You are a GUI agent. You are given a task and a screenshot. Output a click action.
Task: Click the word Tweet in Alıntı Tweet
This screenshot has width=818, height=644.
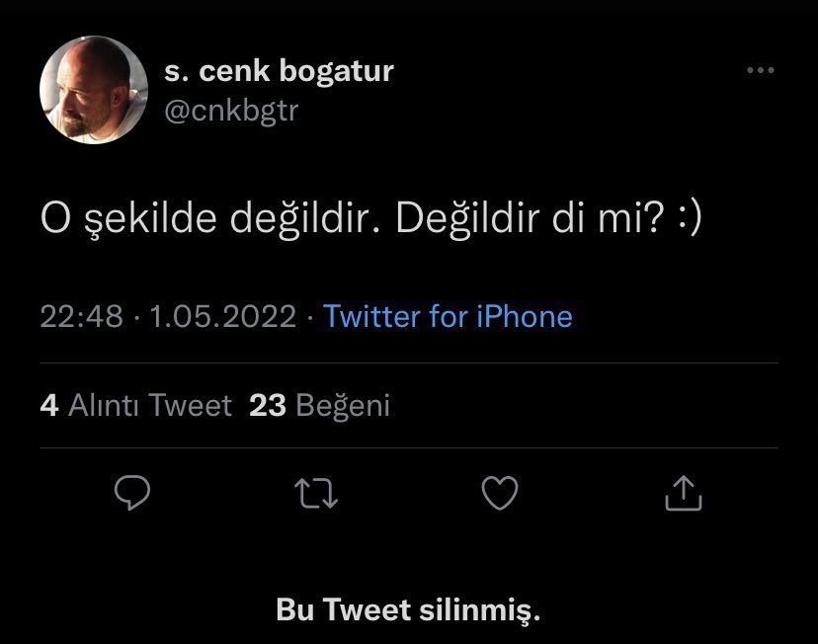190,405
